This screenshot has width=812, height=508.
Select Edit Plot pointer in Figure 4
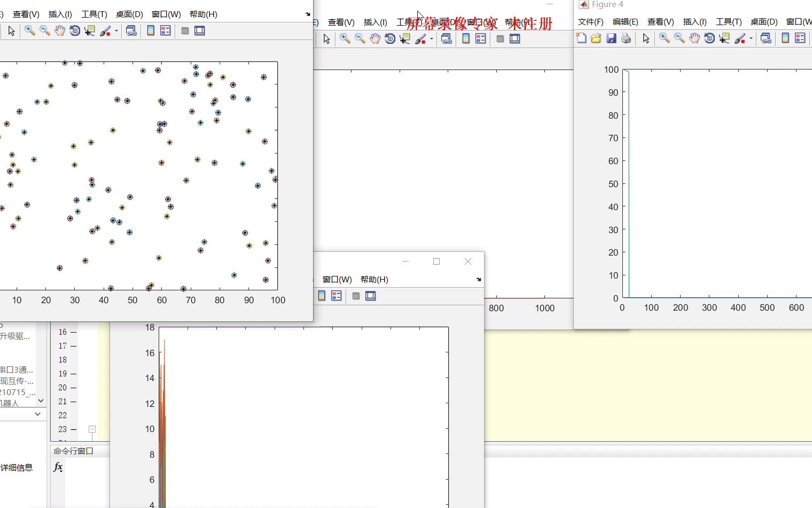click(x=646, y=39)
